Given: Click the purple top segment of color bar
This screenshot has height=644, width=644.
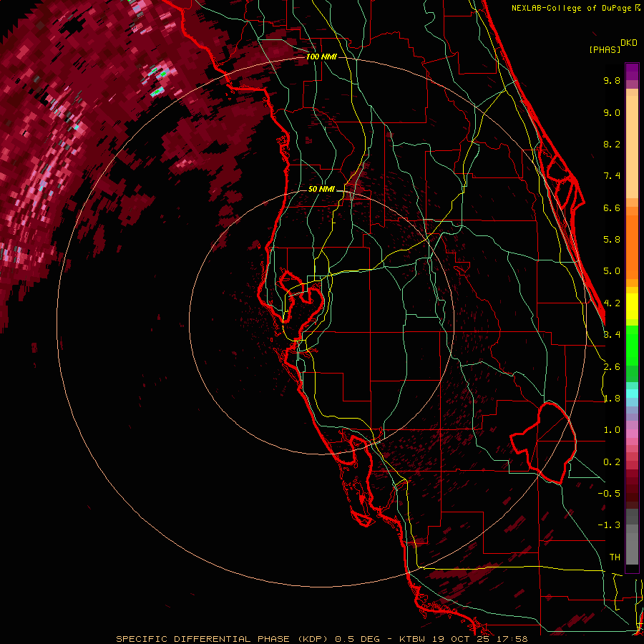Looking at the screenshot, I should (x=632, y=72).
